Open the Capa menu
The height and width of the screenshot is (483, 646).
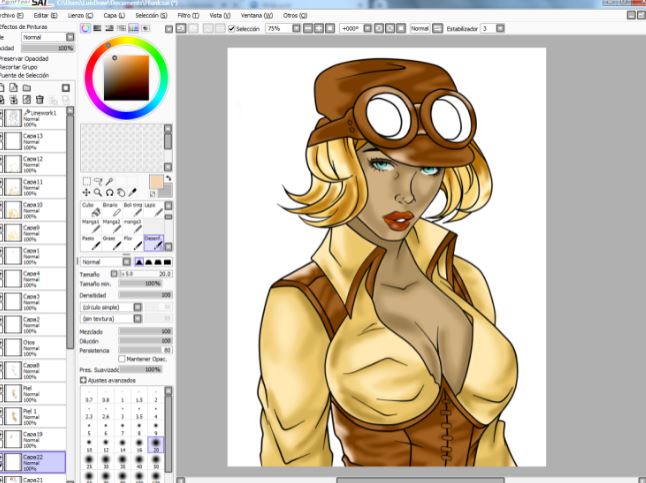coord(115,17)
